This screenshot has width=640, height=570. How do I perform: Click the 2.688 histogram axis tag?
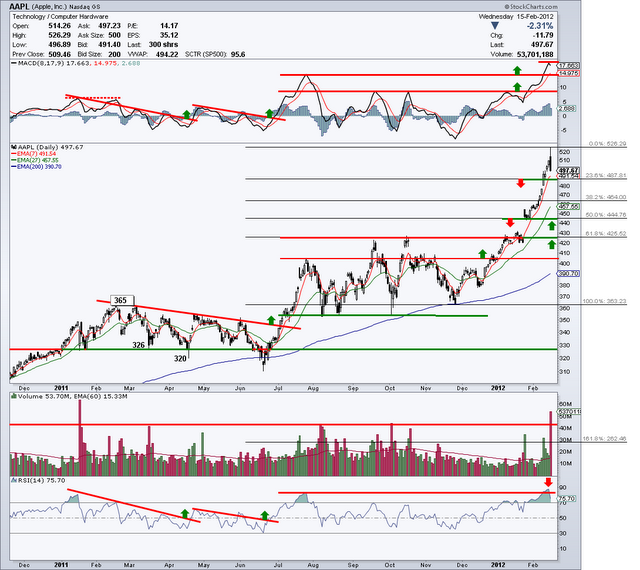(567, 109)
